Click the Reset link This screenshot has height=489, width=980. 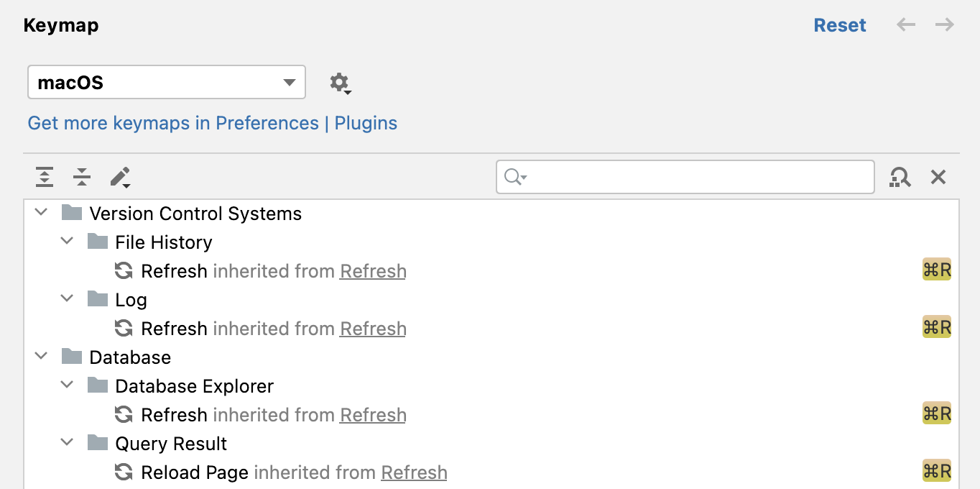tap(839, 24)
